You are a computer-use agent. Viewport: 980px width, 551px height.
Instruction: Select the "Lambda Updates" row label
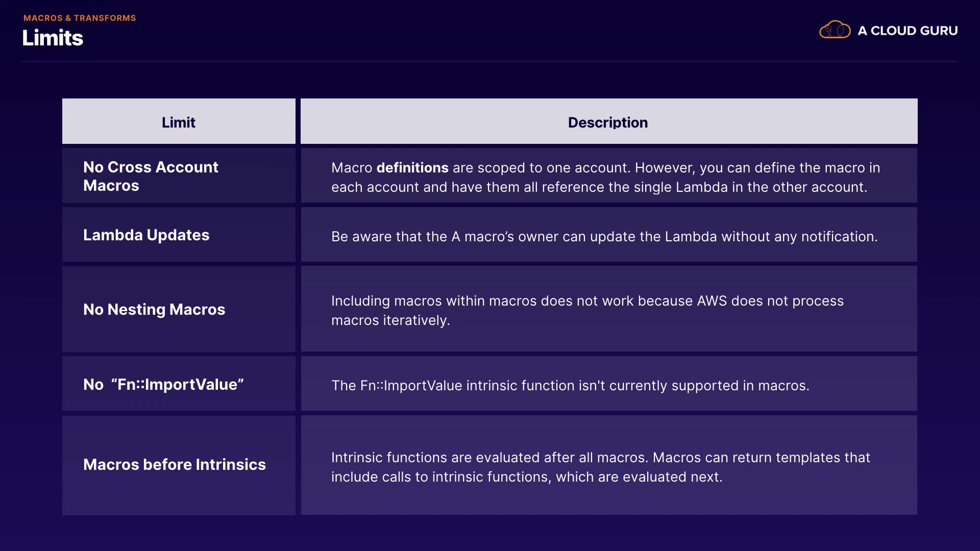[146, 235]
